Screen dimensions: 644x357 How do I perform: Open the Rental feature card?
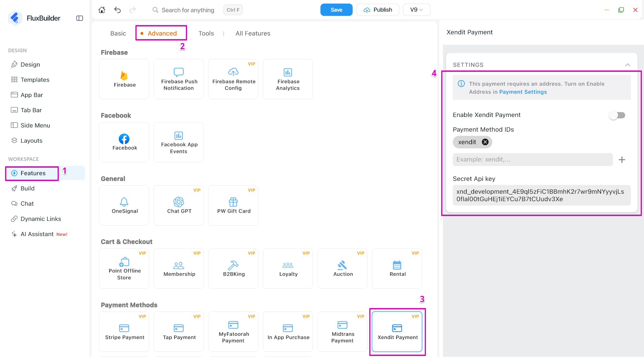[397, 269]
